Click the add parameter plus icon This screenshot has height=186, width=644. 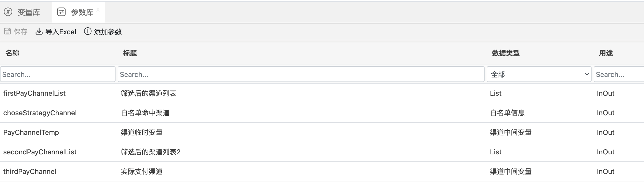[88, 31]
